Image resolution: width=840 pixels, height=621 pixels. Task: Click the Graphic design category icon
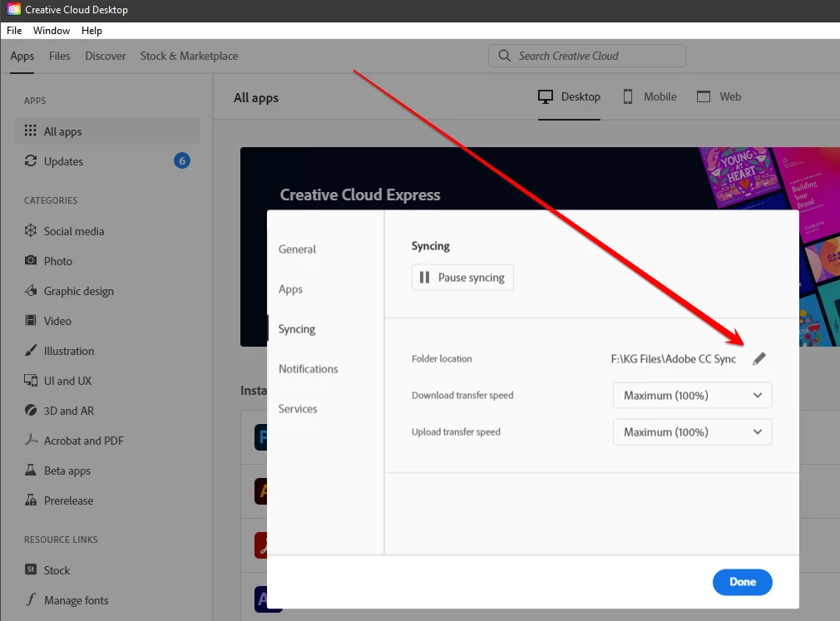(31, 290)
